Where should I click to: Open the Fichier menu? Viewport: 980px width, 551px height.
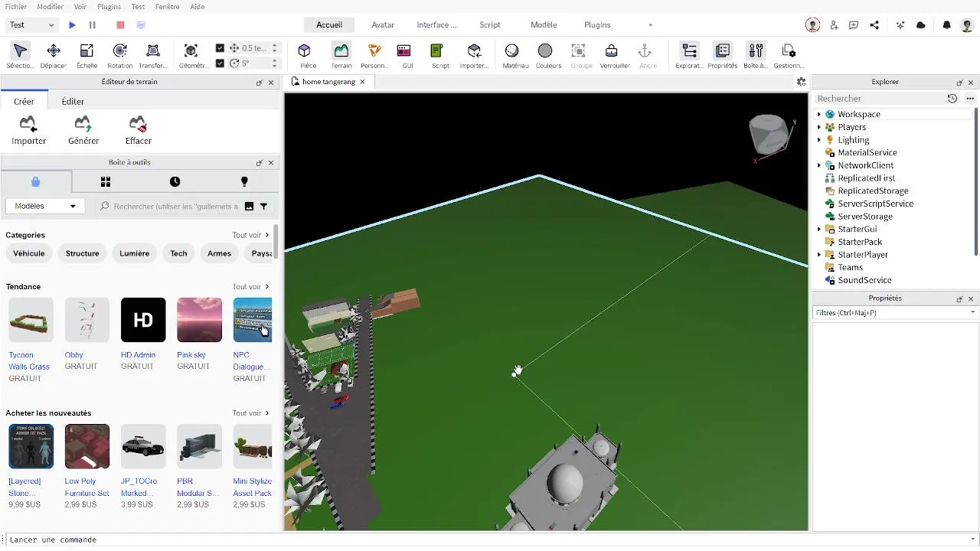[x=15, y=6]
